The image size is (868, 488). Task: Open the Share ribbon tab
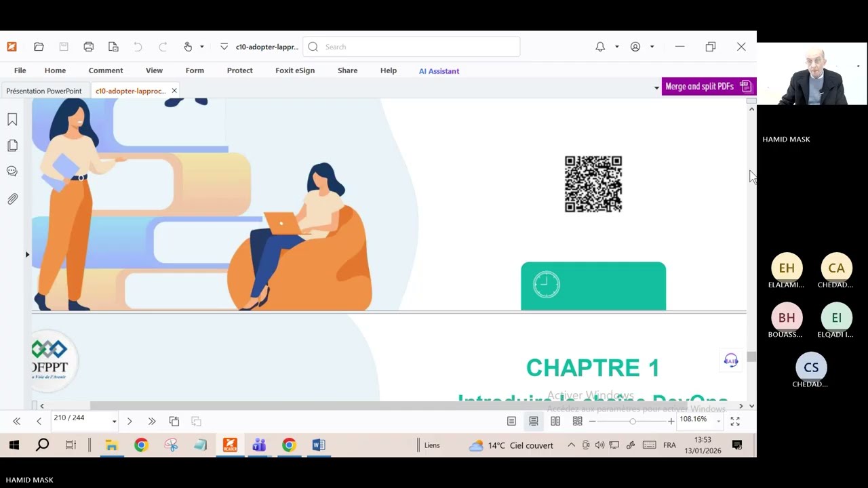[x=348, y=70]
